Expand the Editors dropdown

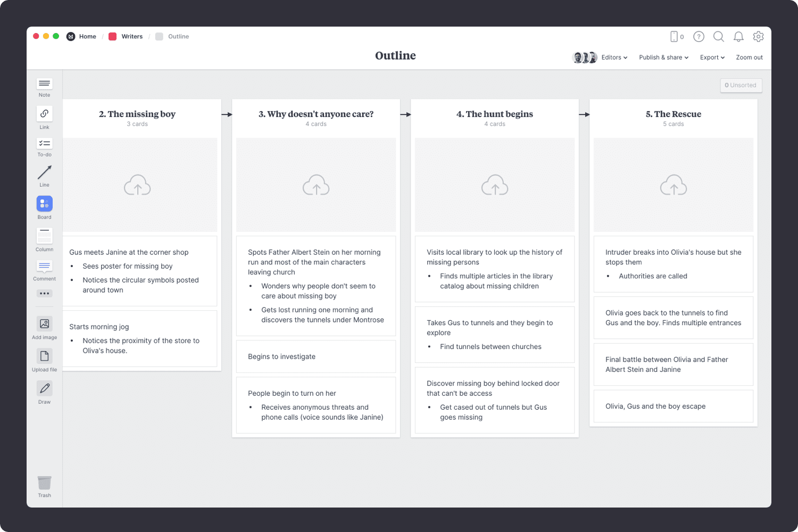pyautogui.click(x=614, y=57)
